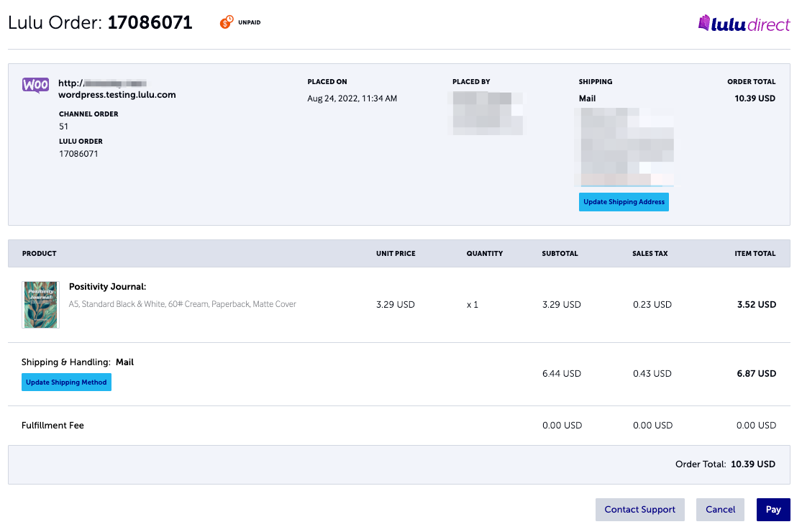Click the WooCommerce Woo icon
Screen dimensions: 802x532
(x=35, y=85)
